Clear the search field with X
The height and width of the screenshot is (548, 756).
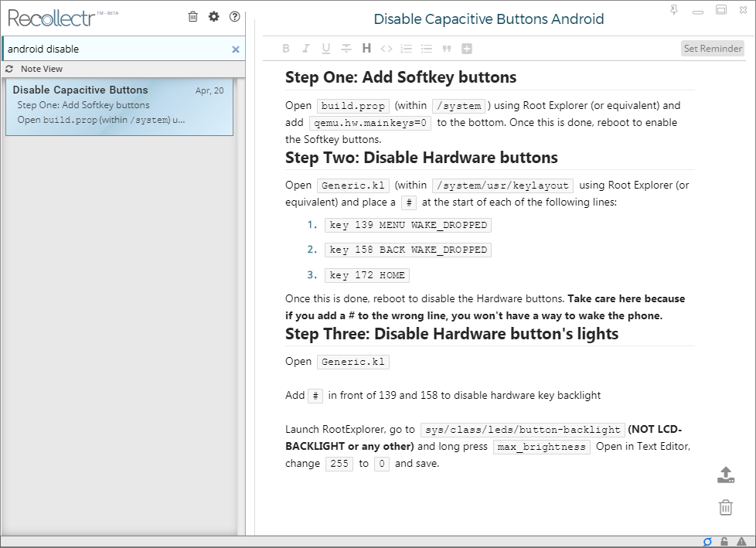coord(236,49)
